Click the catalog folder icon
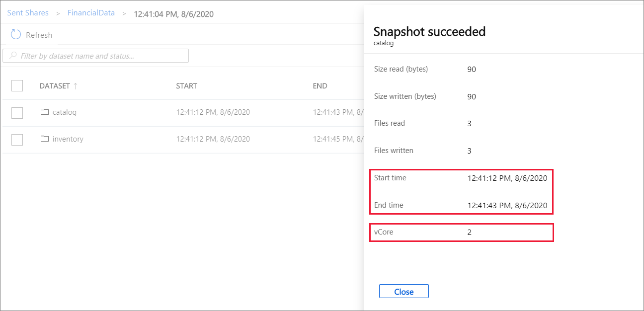644x311 pixels. [44, 112]
